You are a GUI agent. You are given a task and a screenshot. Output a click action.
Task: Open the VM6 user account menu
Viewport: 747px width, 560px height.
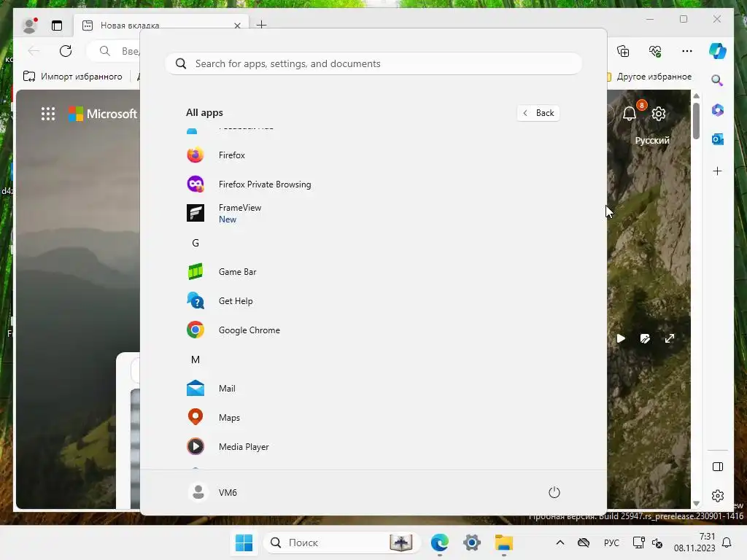click(213, 492)
